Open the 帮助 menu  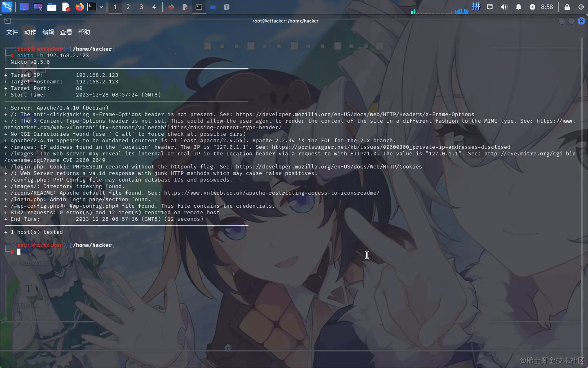(84, 32)
